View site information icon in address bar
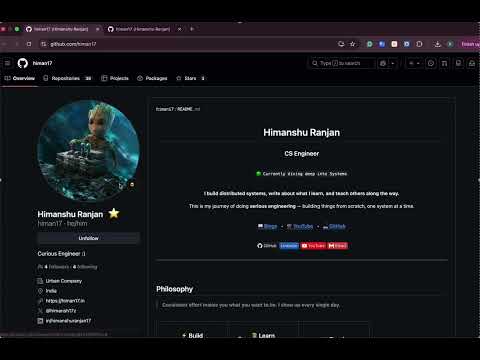480x360 pixels. click(x=43, y=44)
